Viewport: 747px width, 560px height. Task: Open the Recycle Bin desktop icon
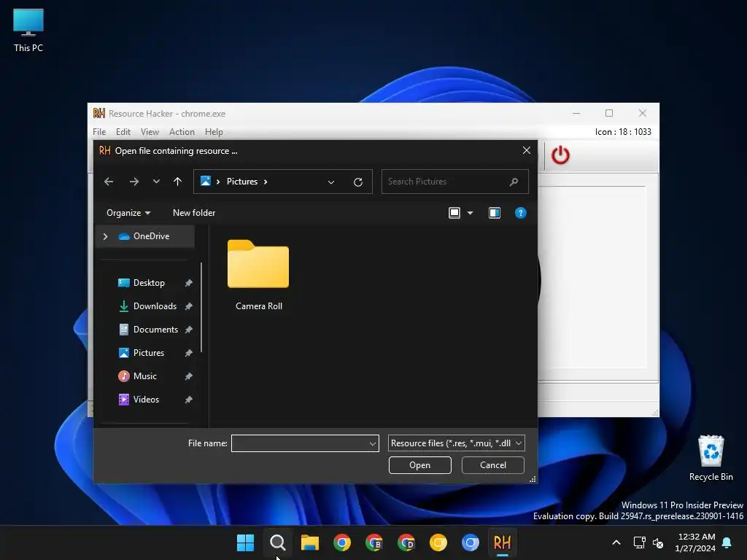pos(711,458)
